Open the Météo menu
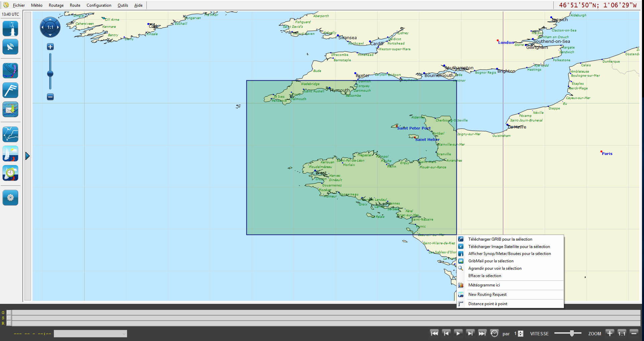The width and height of the screenshot is (644, 341). 37,5
